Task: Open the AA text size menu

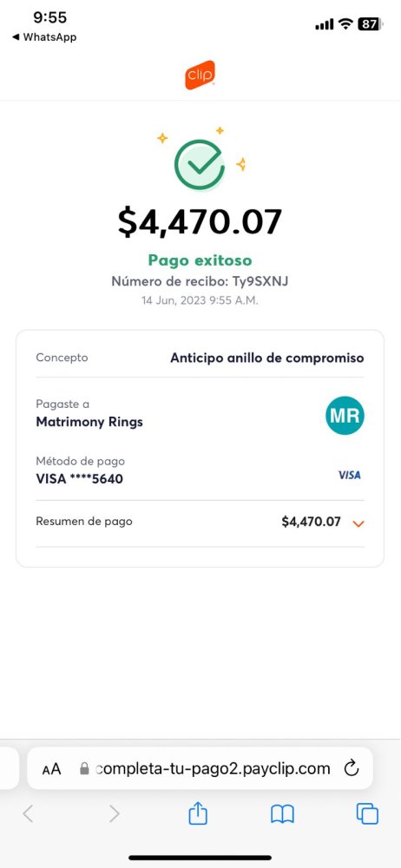Action: coord(51,769)
